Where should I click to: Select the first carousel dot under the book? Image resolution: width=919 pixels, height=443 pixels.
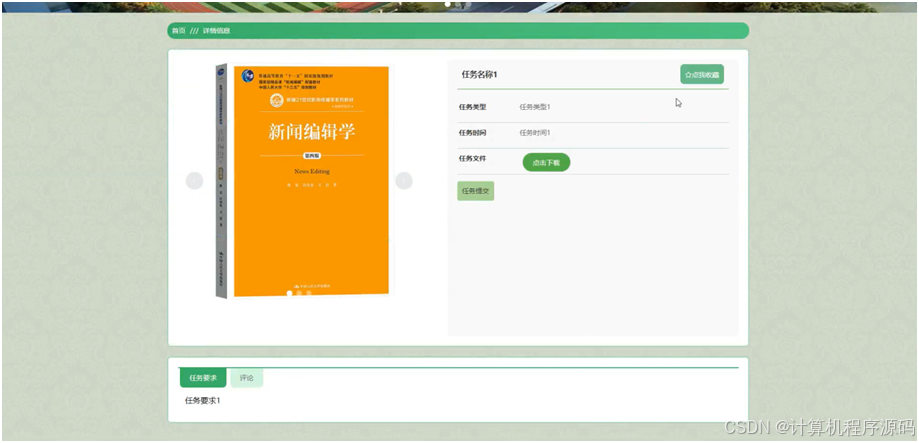point(290,292)
